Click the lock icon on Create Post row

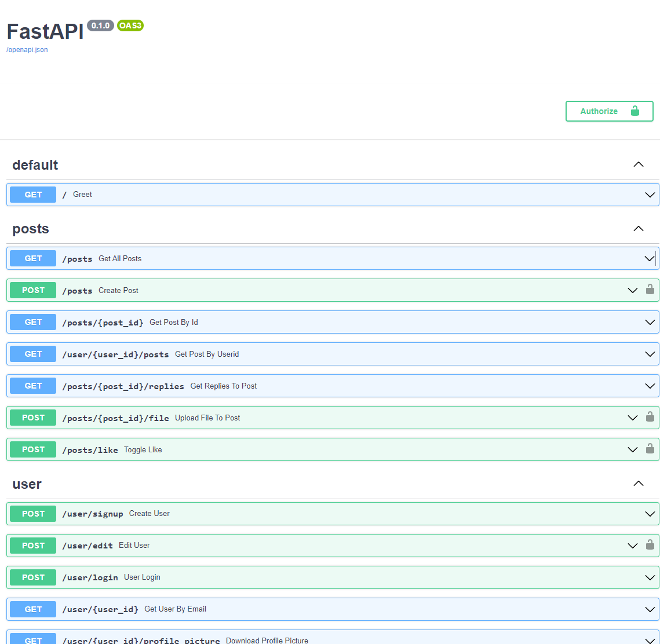pyautogui.click(x=650, y=290)
